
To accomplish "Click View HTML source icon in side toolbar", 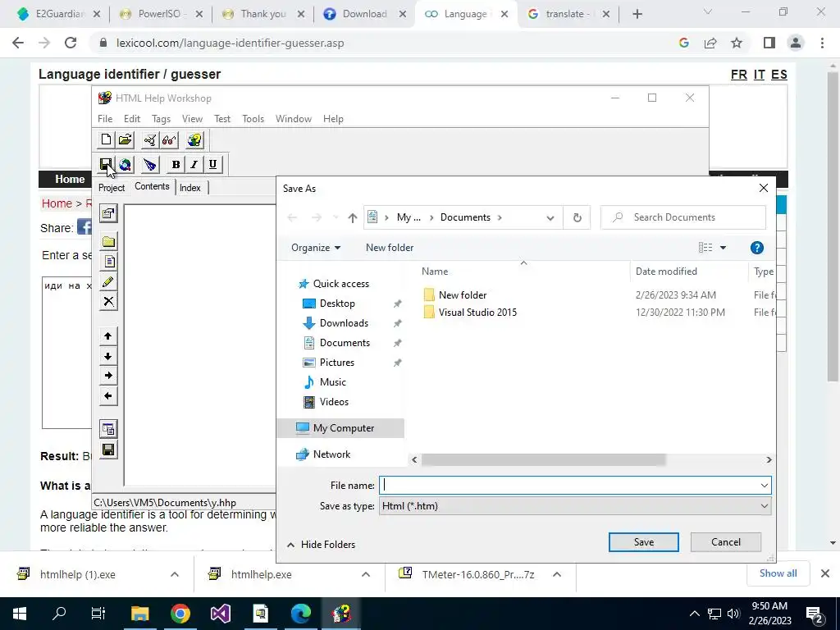I will (108, 429).
